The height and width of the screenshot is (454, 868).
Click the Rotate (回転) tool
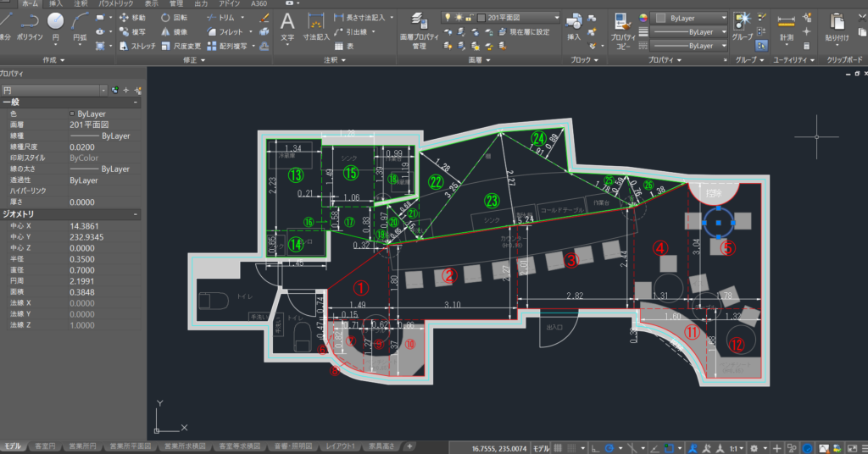[174, 17]
